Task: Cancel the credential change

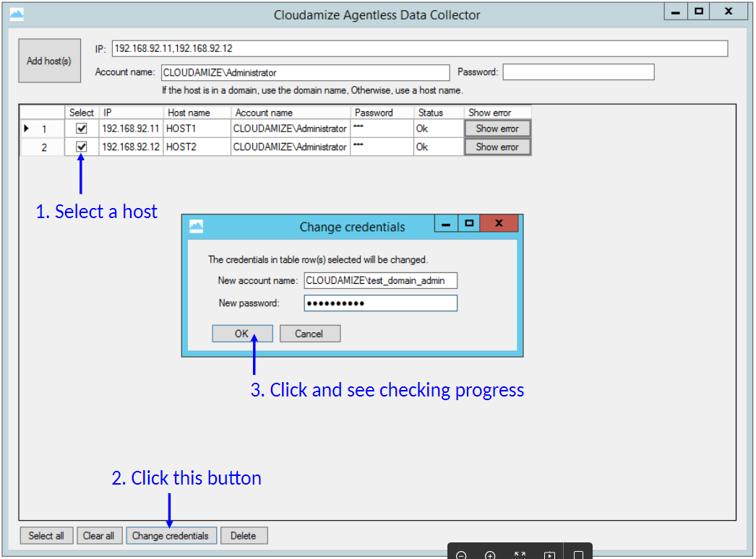Action: click(x=309, y=334)
